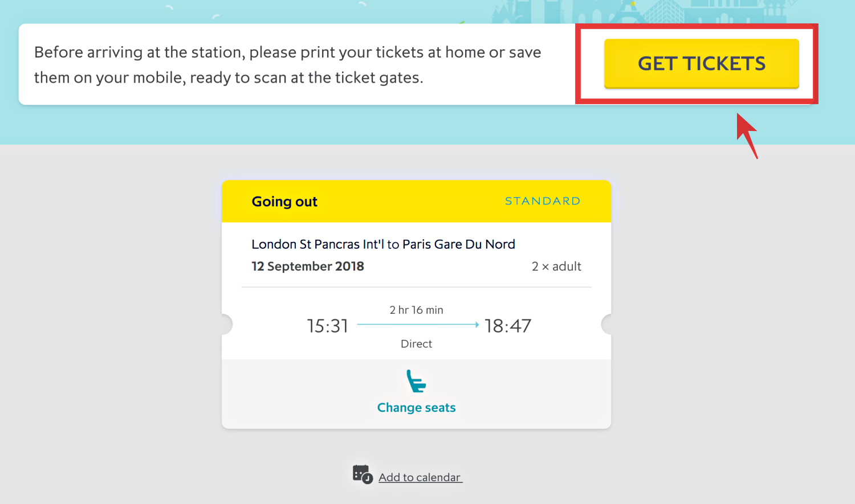855x504 pixels.
Task: Click the 12 September 2018 date
Action: click(308, 267)
